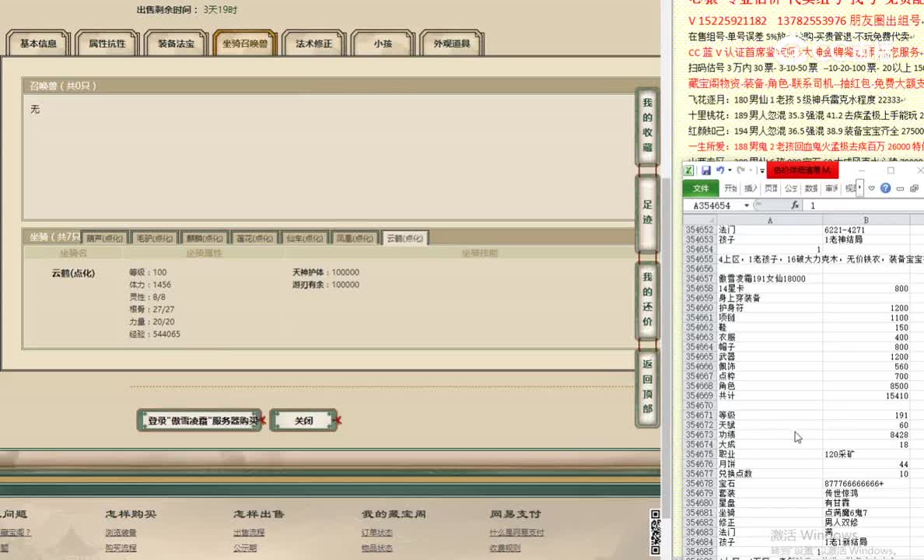This screenshot has height=560, width=924.
Task: Open the 收费规则 footer link
Action: pyautogui.click(x=505, y=548)
